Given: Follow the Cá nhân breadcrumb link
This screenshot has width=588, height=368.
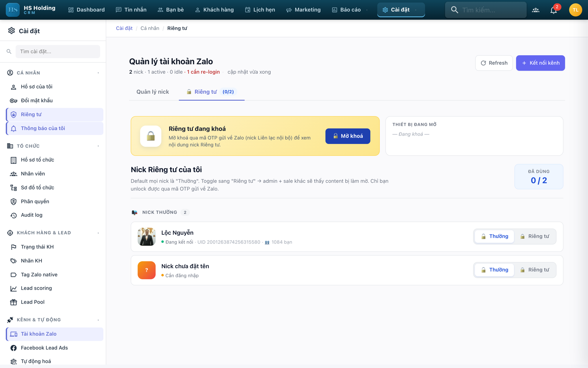Looking at the screenshot, I should point(150,28).
